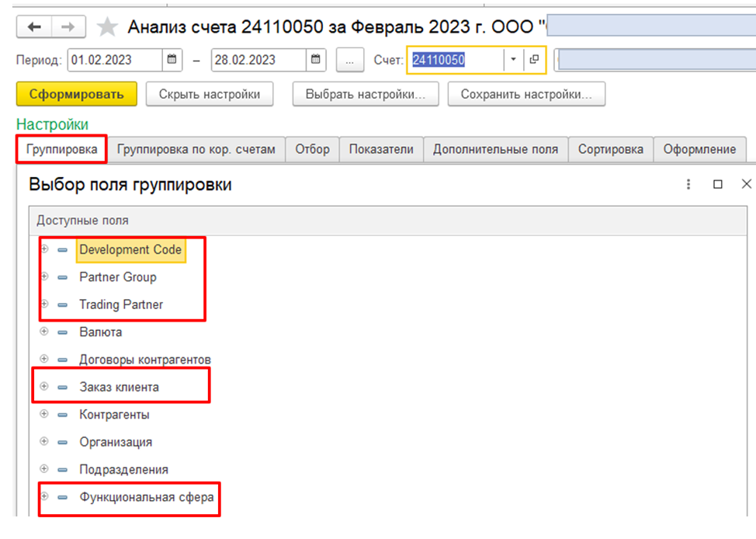The width and height of the screenshot is (756, 539).
Task: Open the dialog's three-dot more menu
Action: [688, 184]
